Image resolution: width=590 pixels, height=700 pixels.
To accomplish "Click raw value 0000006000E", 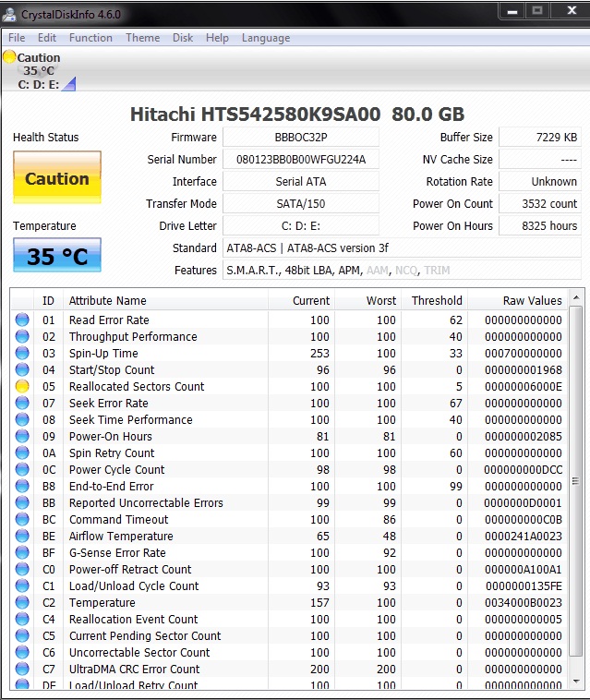I will 523,386.
